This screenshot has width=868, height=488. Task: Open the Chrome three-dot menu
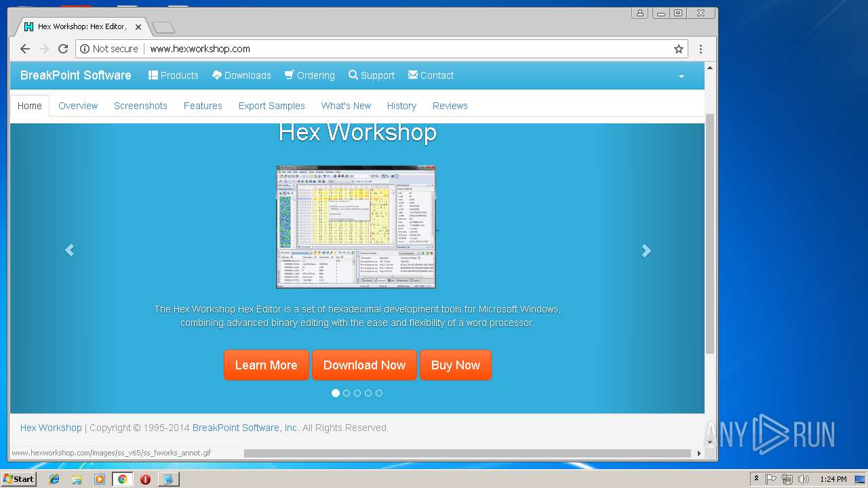[701, 49]
